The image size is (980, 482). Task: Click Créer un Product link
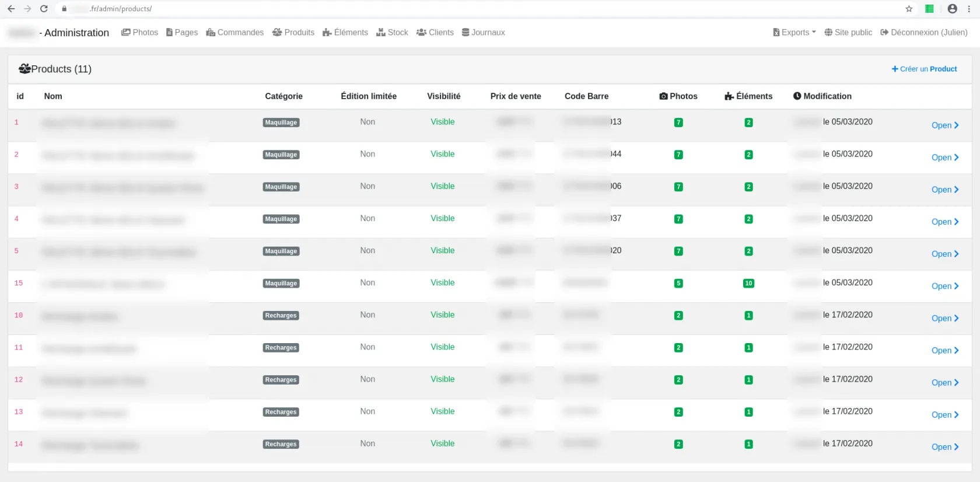coord(925,69)
